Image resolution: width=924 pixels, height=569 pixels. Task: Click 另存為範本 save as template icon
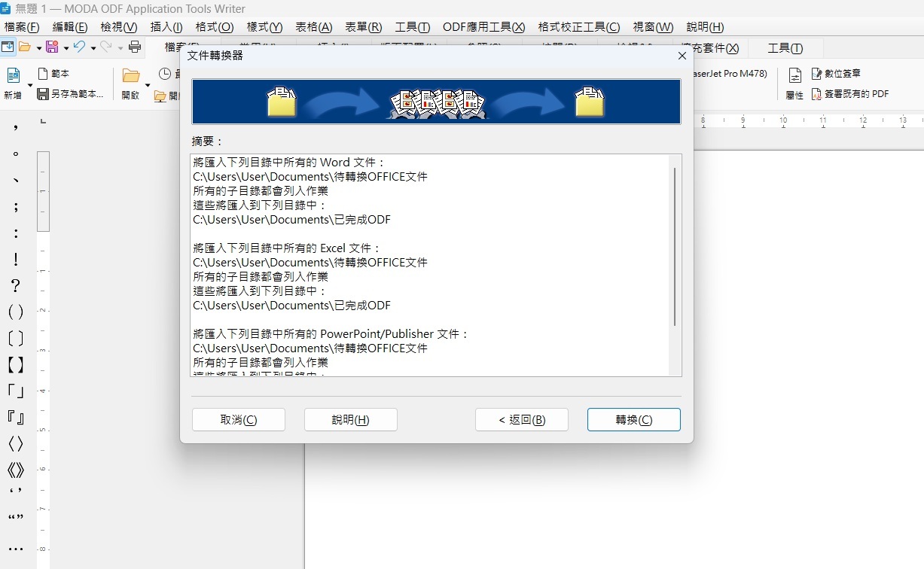pos(43,94)
